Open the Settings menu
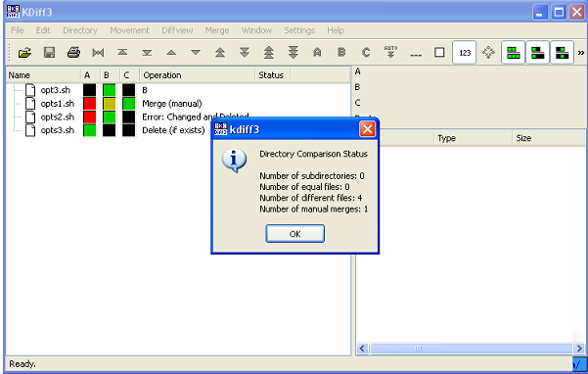588x374 pixels. tap(298, 30)
